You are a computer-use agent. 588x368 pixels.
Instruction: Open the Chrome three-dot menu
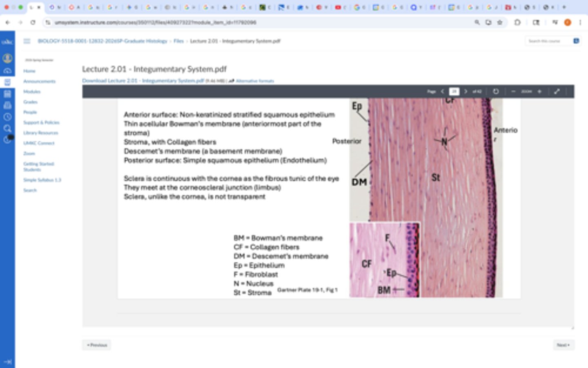click(580, 22)
